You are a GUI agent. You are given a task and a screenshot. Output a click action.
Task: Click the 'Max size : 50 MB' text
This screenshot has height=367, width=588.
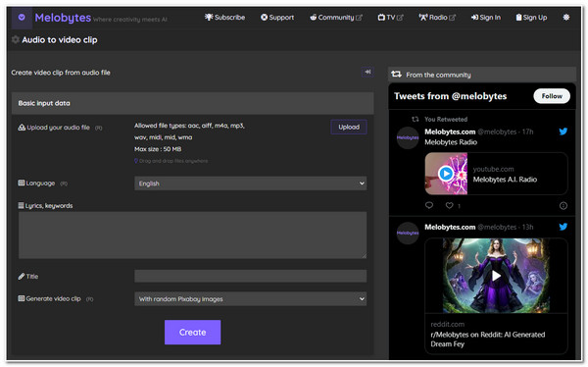tap(158, 149)
